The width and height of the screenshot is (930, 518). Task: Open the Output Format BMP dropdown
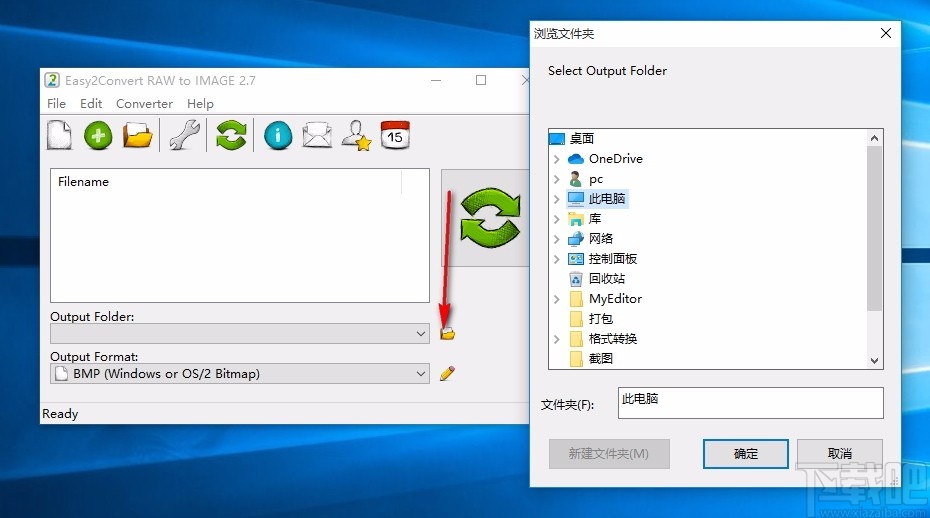coord(240,374)
